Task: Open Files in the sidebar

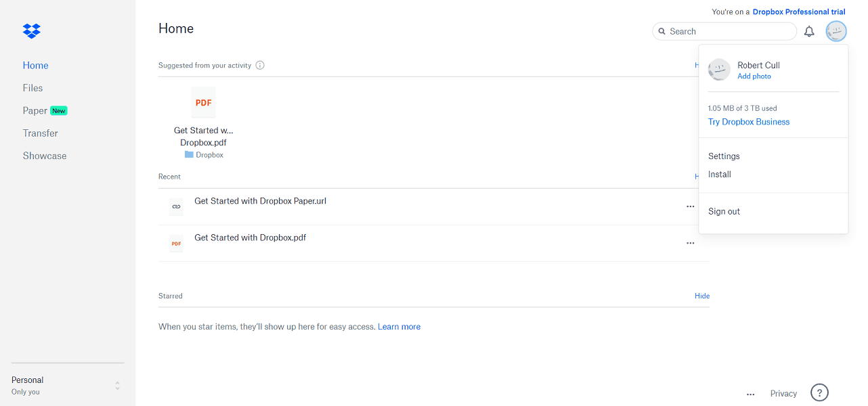Action: click(x=32, y=88)
